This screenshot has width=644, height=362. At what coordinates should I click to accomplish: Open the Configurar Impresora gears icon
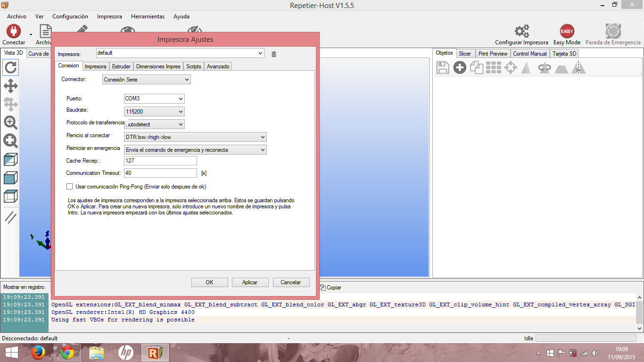point(521,31)
